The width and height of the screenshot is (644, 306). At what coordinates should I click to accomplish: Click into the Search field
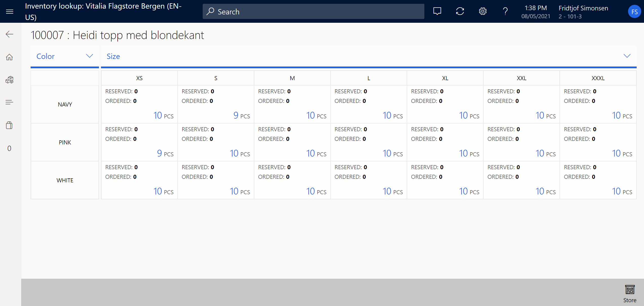(313, 12)
